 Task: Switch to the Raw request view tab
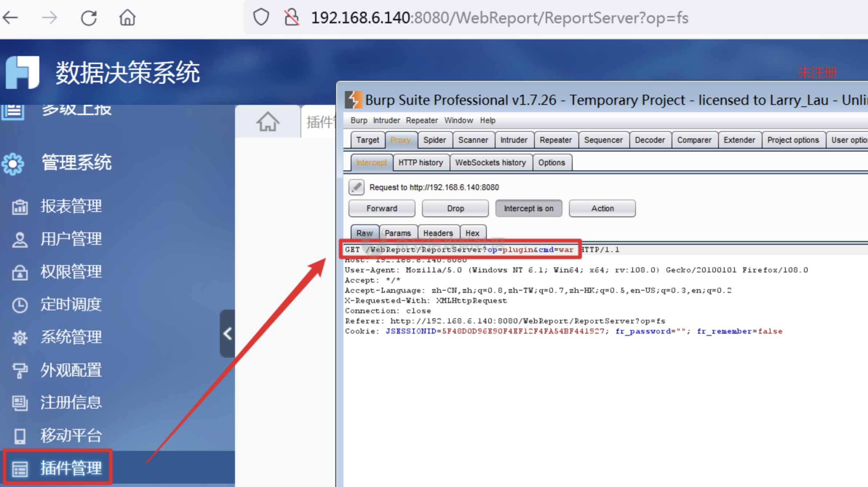click(x=365, y=233)
